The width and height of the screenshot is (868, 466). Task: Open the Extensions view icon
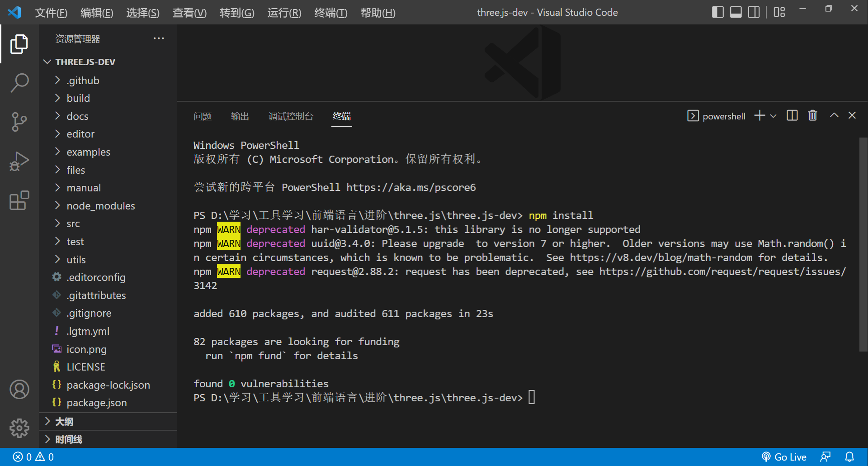[x=19, y=200]
